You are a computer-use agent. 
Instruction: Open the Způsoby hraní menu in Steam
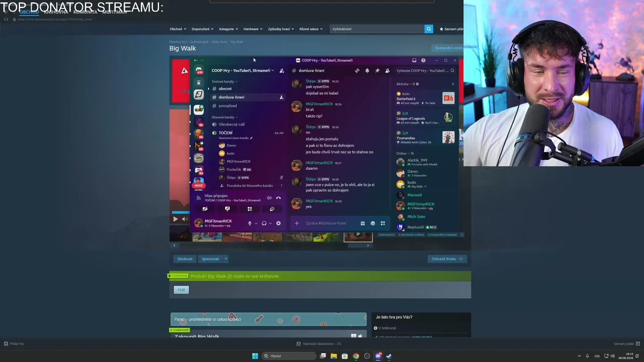(x=281, y=29)
